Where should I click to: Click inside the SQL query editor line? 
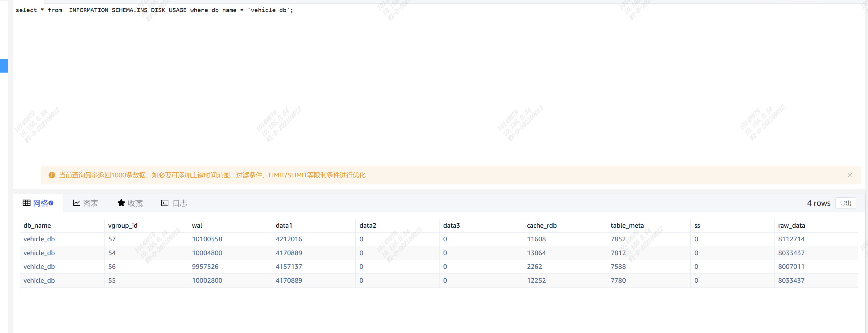tap(154, 10)
